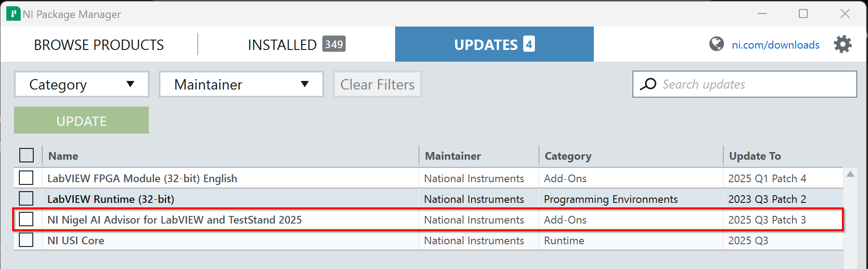Viewport: 868px width, 269px height.
Task: Select the Updates tab
Action: [x=494, y=45]
